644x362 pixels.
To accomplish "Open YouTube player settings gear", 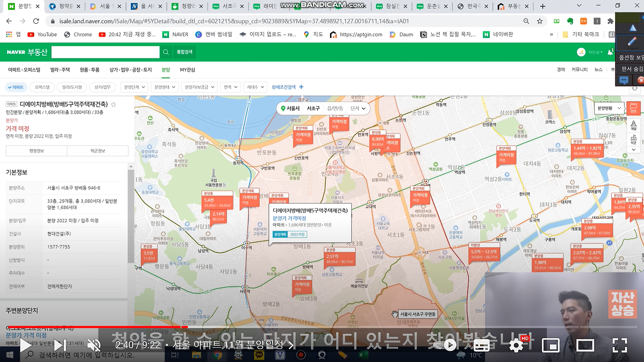I will pyautogui.click(x=516, y=345).
